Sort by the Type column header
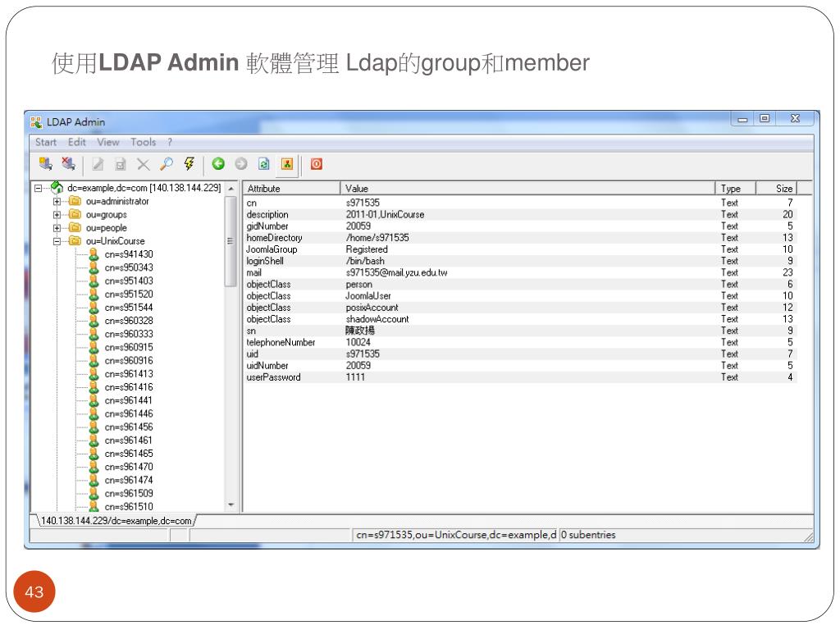The height and width of the screenshot is (630, 840). point(736,189)
